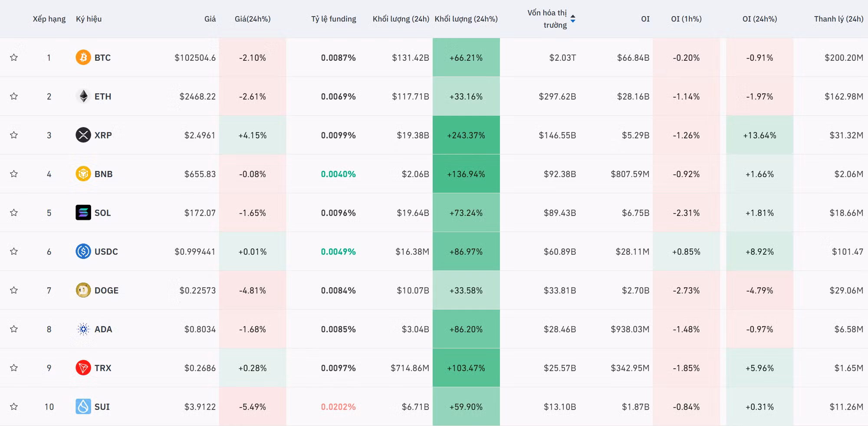This screenshot has width=868, height=426.
Task: Click ETH open interest $28.16B
Action: pos(633,96)
